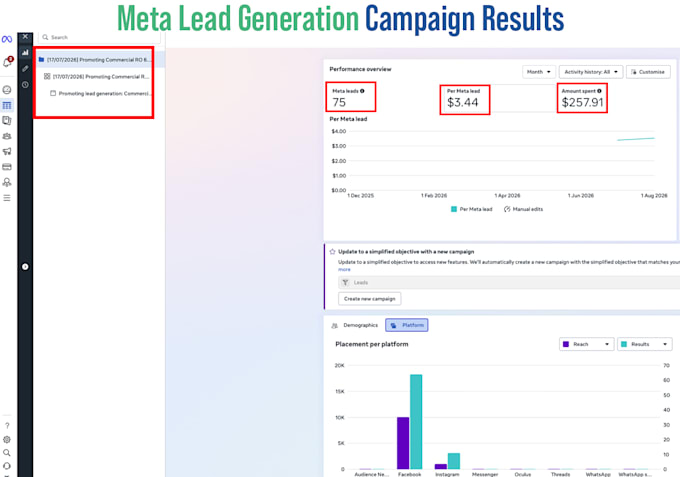Click the blue folder campaign icon
Screen dimensions: 680x477
(x=42, y=60)
